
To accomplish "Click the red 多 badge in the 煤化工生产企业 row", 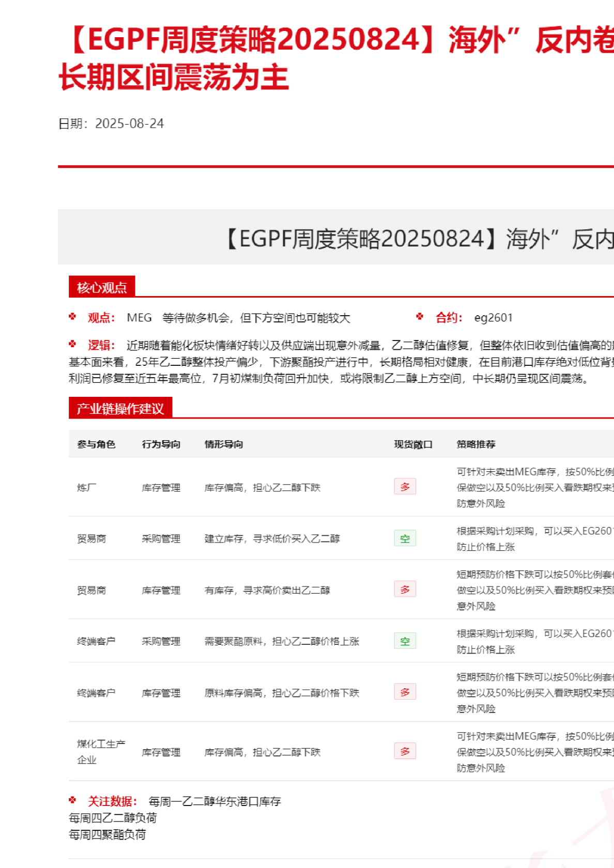I will [405, 751].
